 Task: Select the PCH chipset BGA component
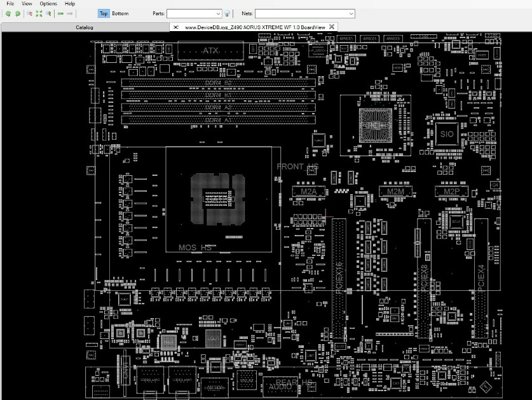pos(376,126)
